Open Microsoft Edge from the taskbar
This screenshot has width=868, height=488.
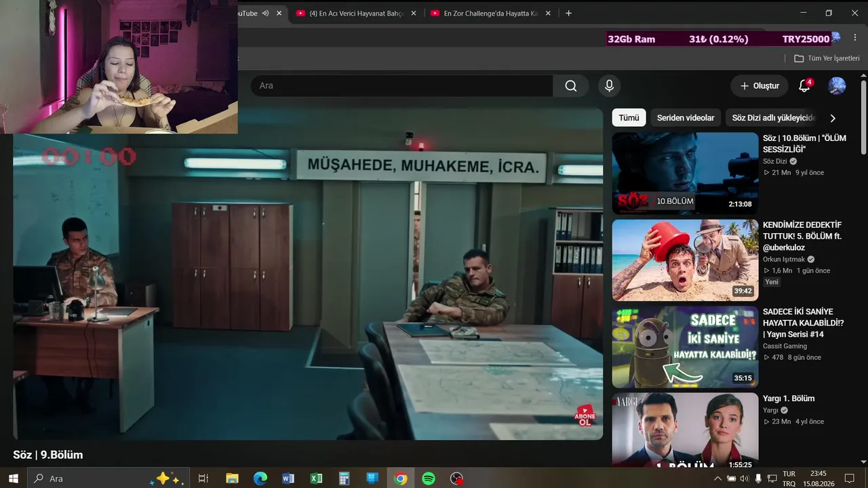(260, 479)
